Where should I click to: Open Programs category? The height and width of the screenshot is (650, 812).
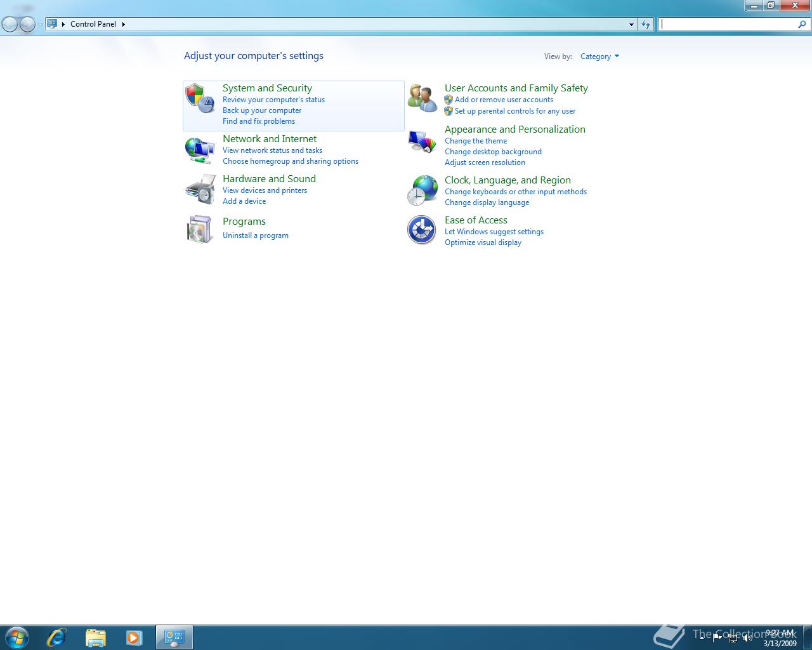click(244, 222)
